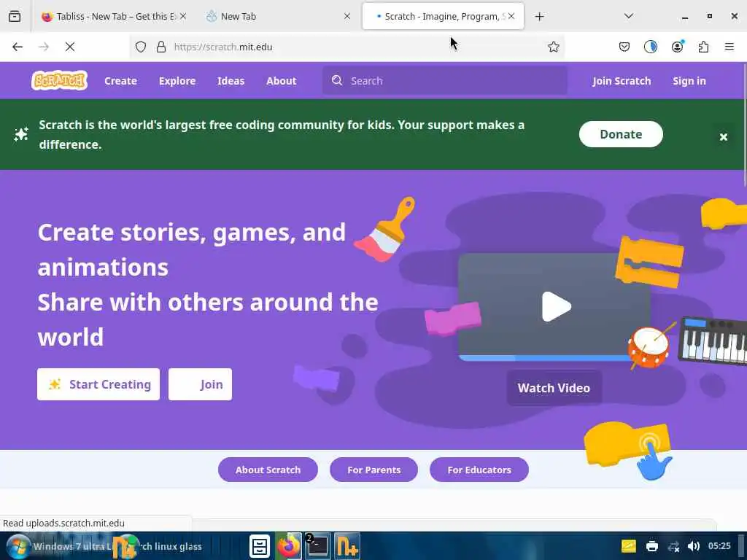Open the About page
Screen dimensions: 747x560
point(281,81)
